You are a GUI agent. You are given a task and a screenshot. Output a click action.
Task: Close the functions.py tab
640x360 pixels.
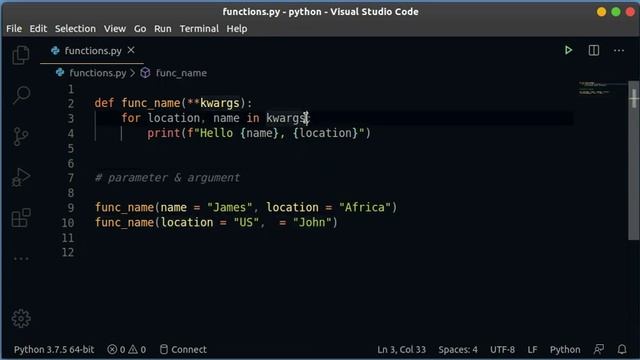131,50
